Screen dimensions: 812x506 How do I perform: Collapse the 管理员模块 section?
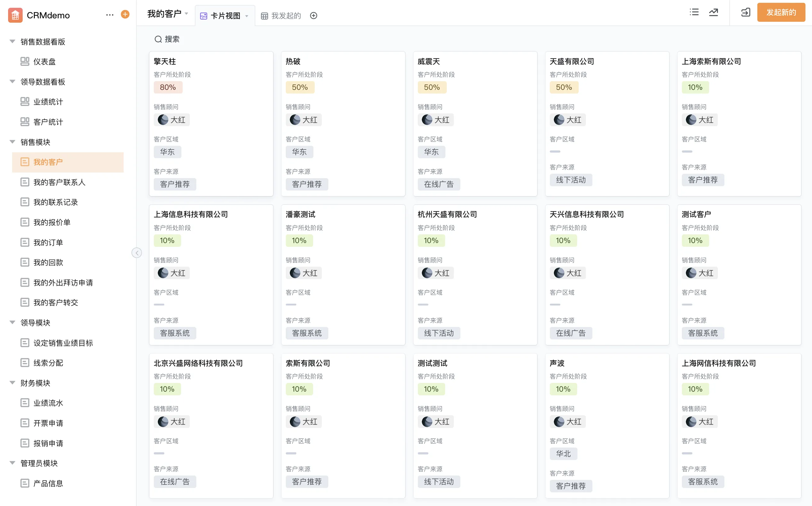click(12, 463)
